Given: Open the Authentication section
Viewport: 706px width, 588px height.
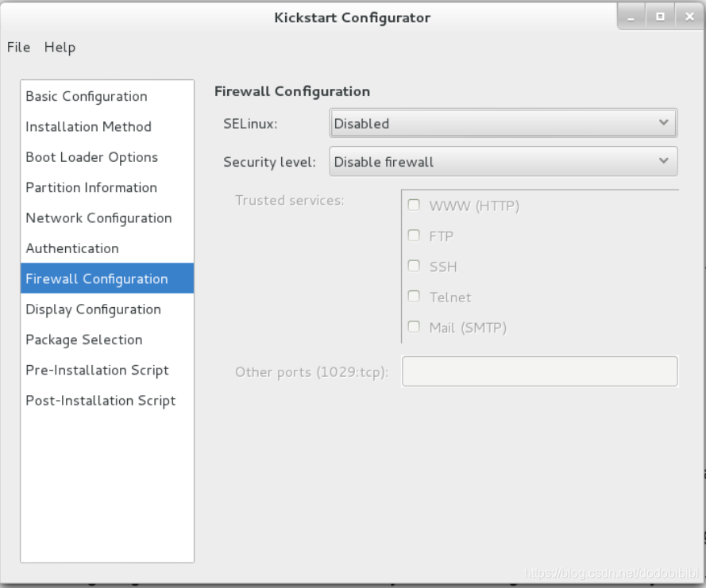Looking at the screenshot, I should [x=107, y=248].
